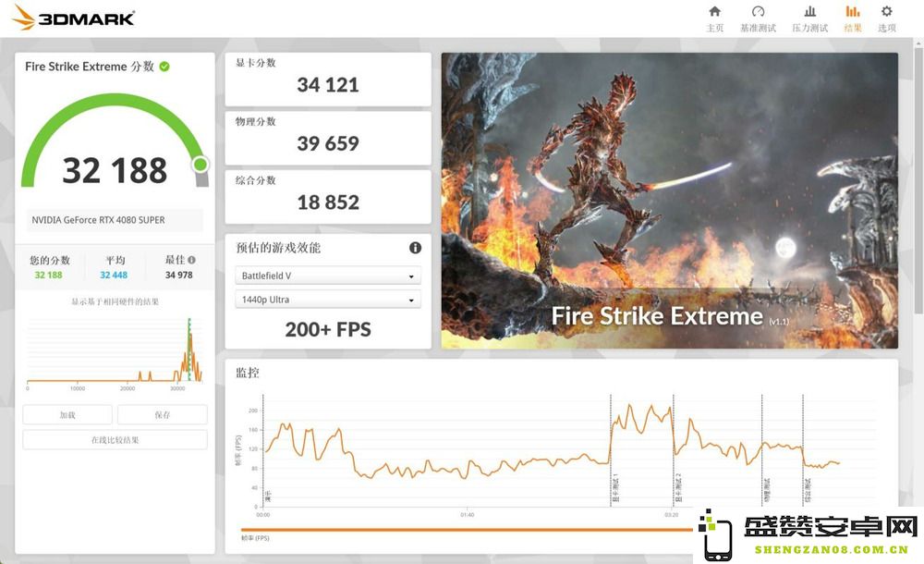Click the overall score 32 188

click(115, 170)
